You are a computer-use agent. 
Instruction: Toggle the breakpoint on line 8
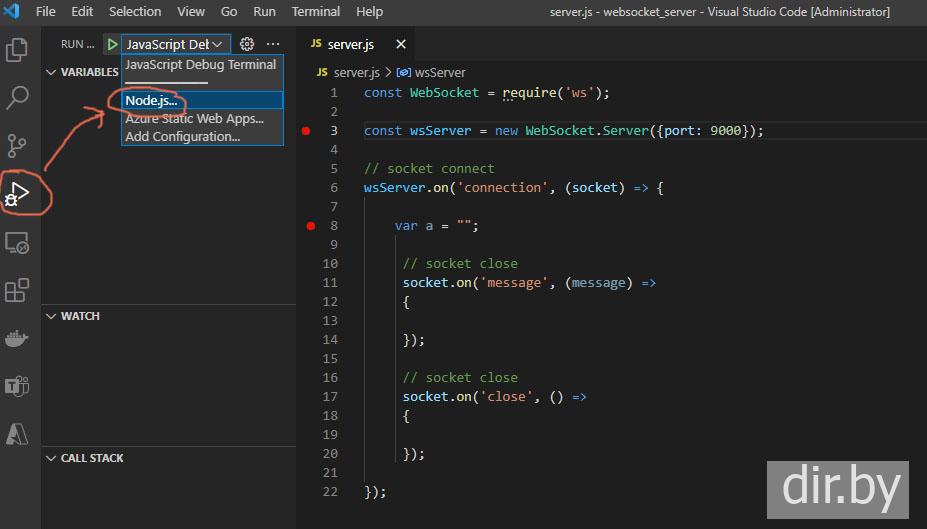pos(310,226)
